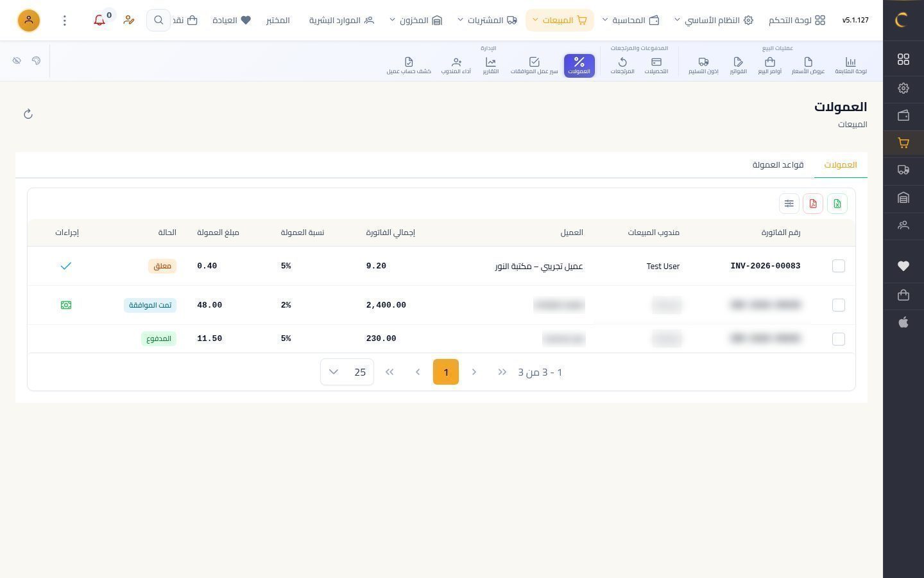Viewport: 924px width, 578px height.
Task: Export commissions table to PDF
Action: (x=813, y=204)
